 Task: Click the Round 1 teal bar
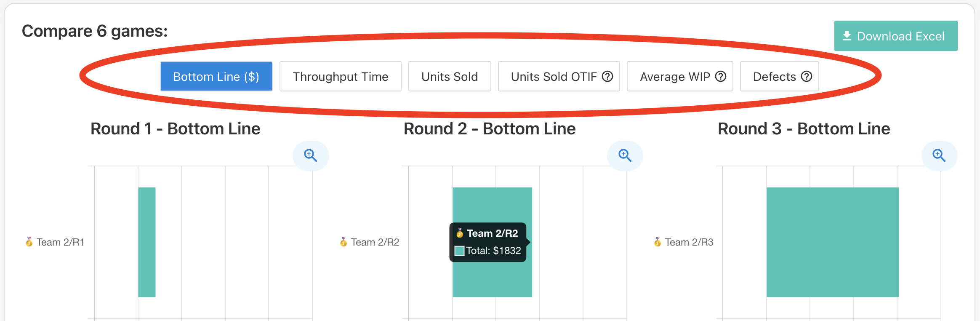pyautogui.click(x=147, y=242)
